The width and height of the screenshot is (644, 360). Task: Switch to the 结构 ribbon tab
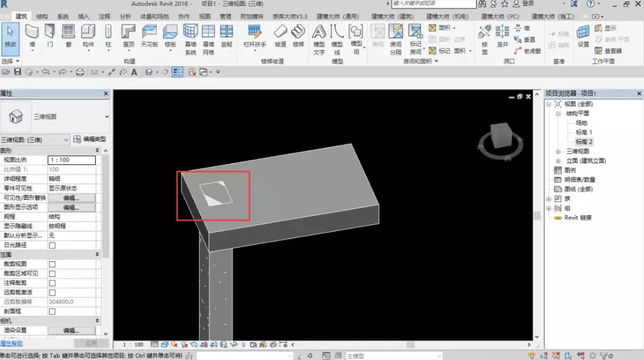click(42, 16)
